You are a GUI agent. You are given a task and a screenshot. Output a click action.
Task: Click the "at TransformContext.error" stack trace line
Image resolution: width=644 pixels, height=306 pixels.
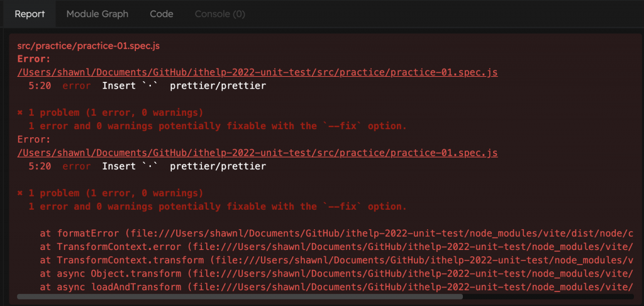click(333, 247)
